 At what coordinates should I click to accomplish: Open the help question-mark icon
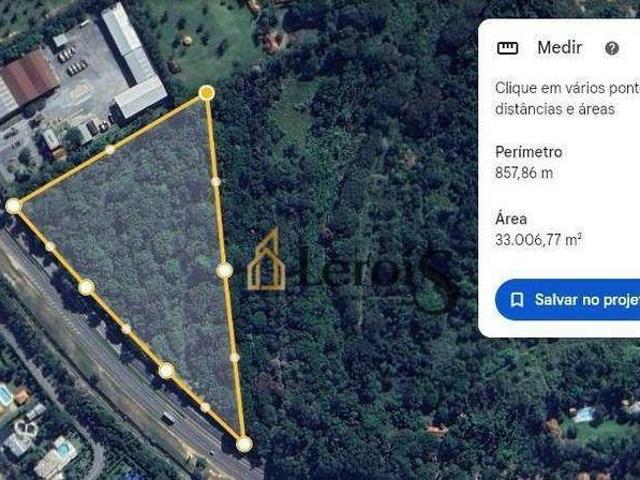click(611, 49)
